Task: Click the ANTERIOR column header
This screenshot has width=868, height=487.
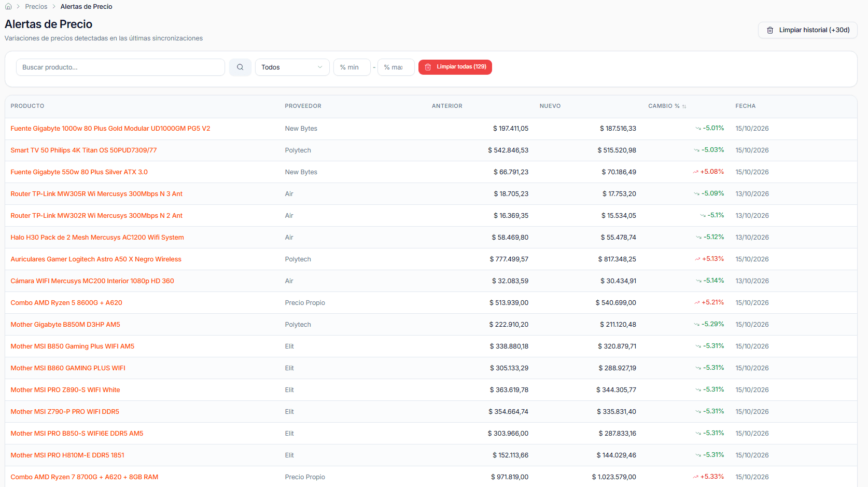Action: pos(447,106)
